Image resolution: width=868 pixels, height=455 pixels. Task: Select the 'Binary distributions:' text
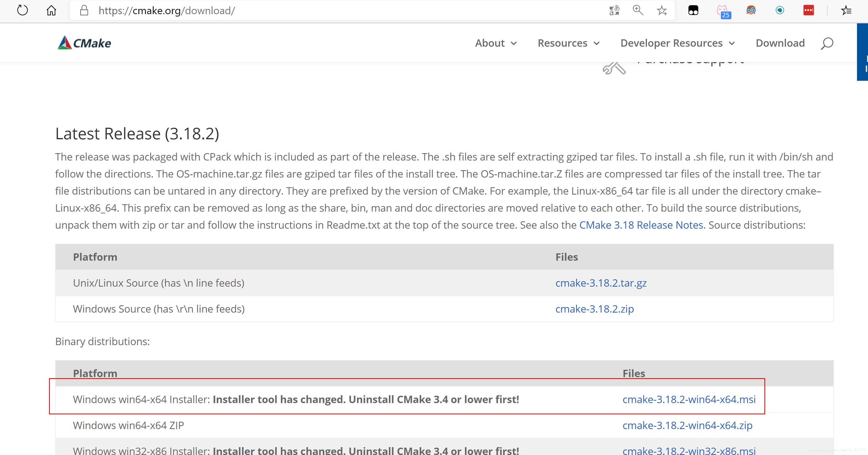click(x=103, y=341)
